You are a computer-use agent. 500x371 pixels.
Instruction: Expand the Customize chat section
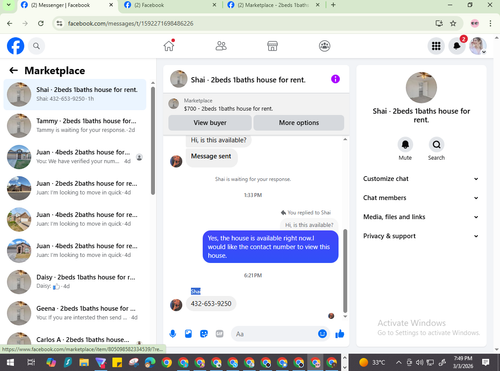[421, 179]
